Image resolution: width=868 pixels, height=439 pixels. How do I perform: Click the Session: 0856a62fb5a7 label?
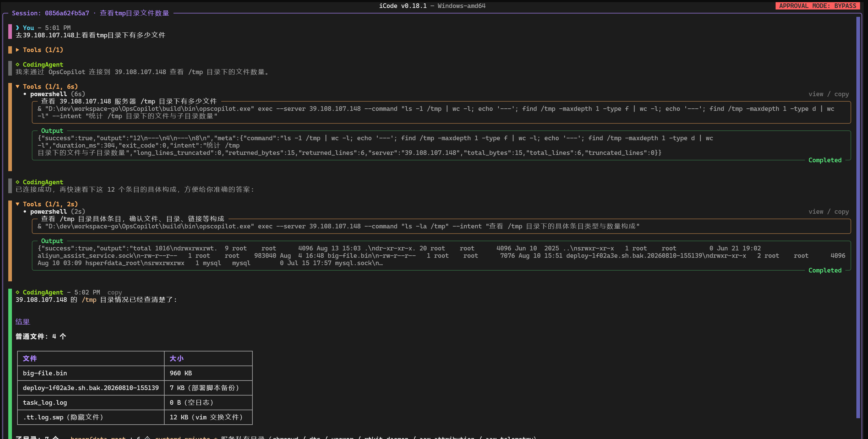[50, 13]
